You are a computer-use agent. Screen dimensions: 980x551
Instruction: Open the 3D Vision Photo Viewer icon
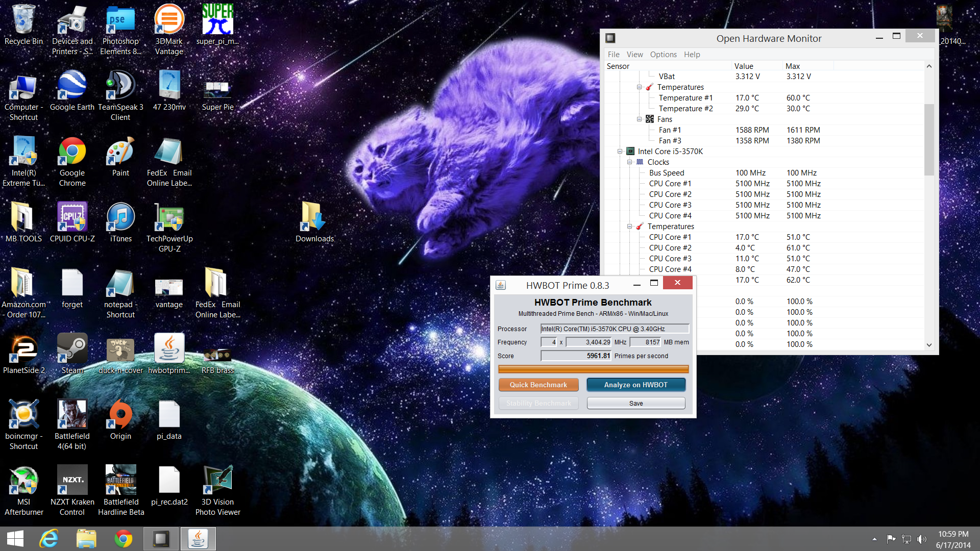tap(217, 490)
